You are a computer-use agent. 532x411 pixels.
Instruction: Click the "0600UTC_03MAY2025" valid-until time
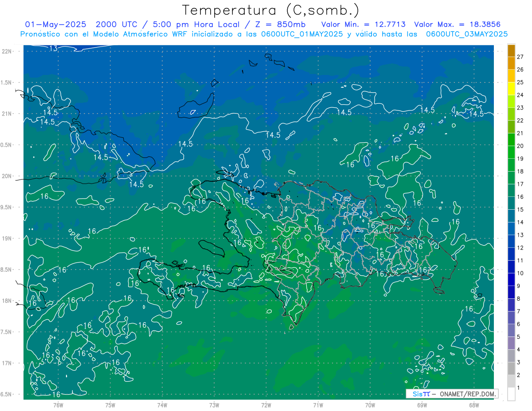[x=467, y=34]
